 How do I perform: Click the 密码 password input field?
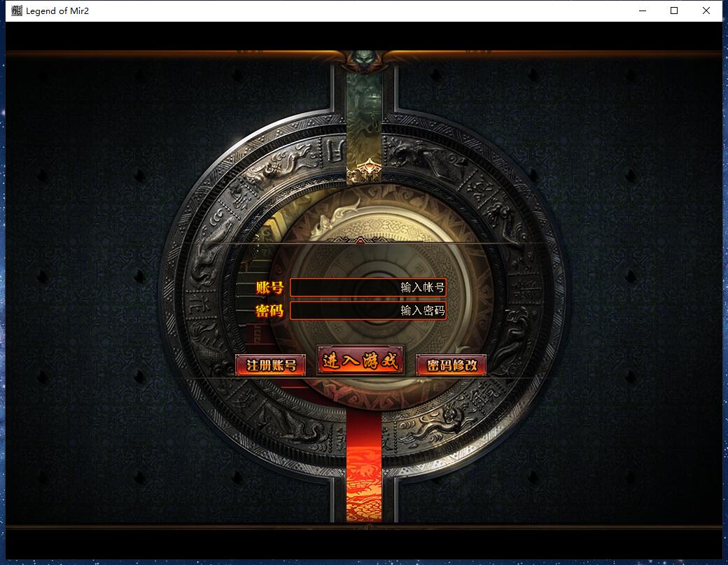coord(368,310)
